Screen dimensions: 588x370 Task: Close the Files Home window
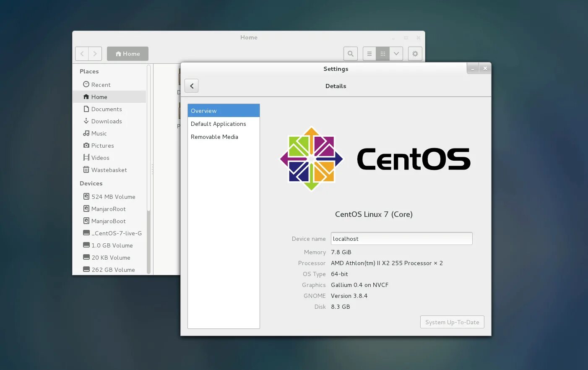coord(418,38)
